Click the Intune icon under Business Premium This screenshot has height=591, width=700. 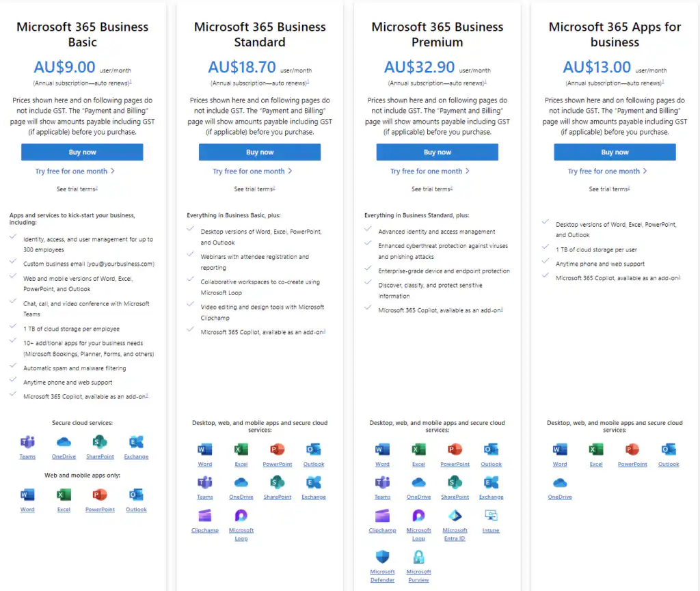pos(491,519)
